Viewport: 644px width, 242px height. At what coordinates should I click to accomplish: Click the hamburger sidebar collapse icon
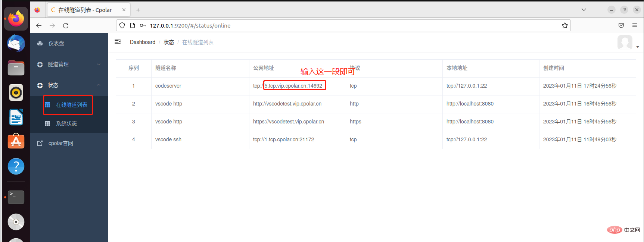(118, 41)
